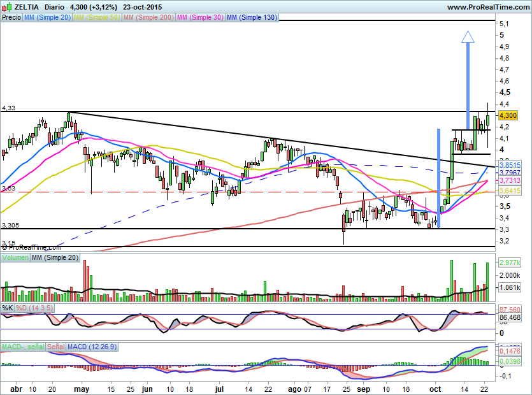Click the %K stochastic label
Viewport: 532px width, 395px height.
pos(8,308)
